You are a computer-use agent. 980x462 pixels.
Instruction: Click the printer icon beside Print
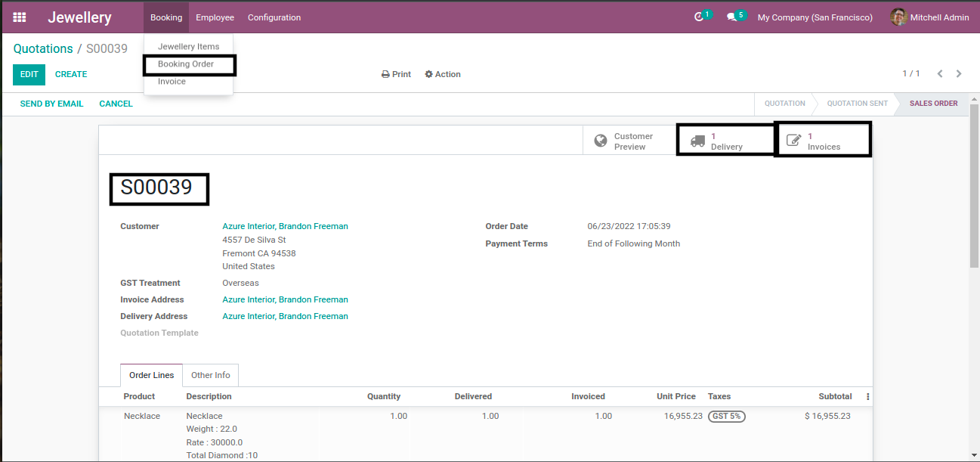coord(385,74)
